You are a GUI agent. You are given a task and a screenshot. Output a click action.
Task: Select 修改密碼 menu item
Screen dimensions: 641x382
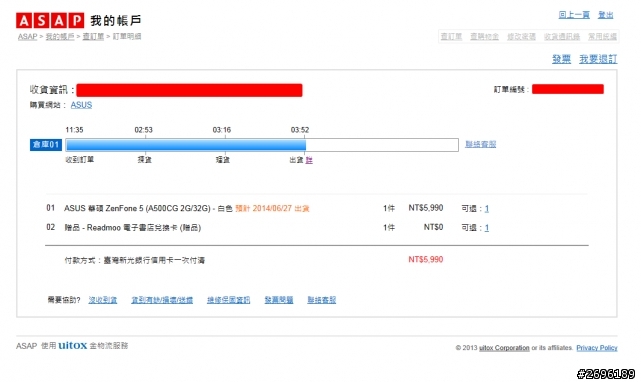click(x=521, y=37)
